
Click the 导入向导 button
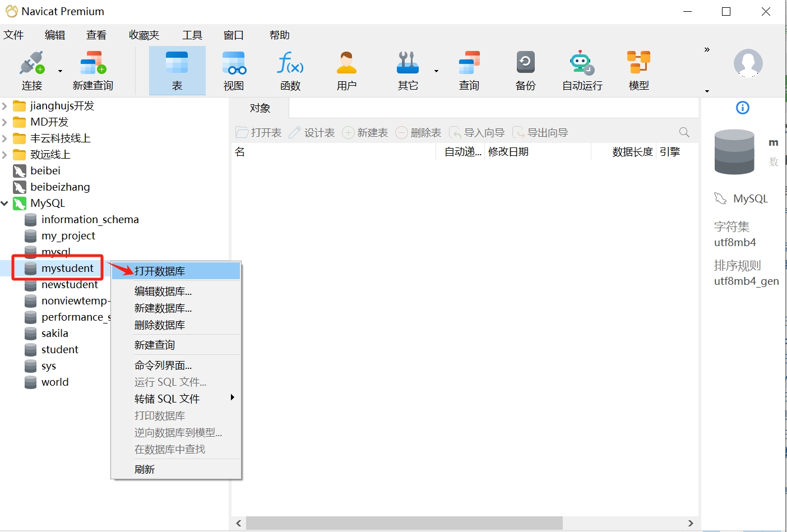tap(476, 132)
